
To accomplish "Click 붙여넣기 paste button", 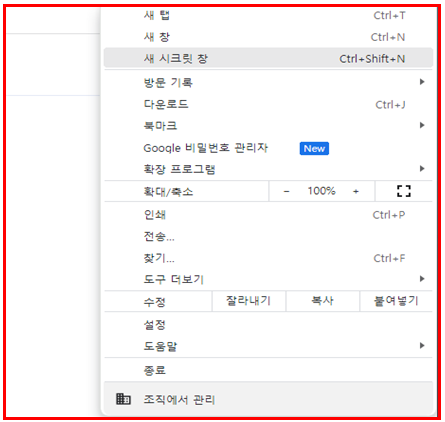I will click(x=396, y=301).
